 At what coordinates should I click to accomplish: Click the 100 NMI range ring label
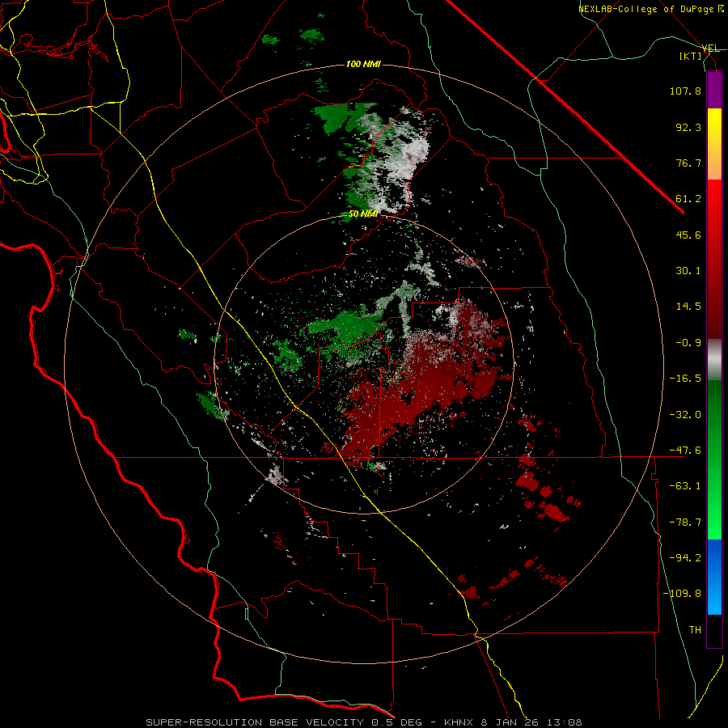(x=363, y=64)
